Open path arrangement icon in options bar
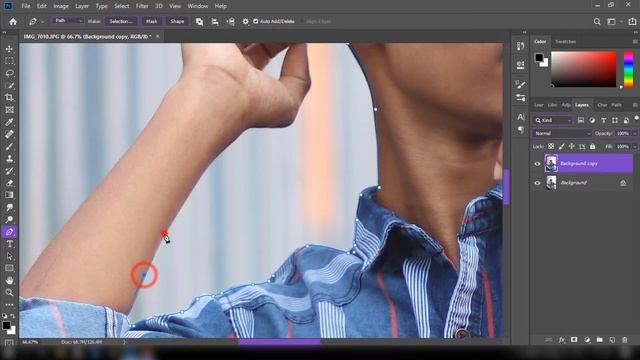This screenshot has width=640, height=360. [231, 22]
